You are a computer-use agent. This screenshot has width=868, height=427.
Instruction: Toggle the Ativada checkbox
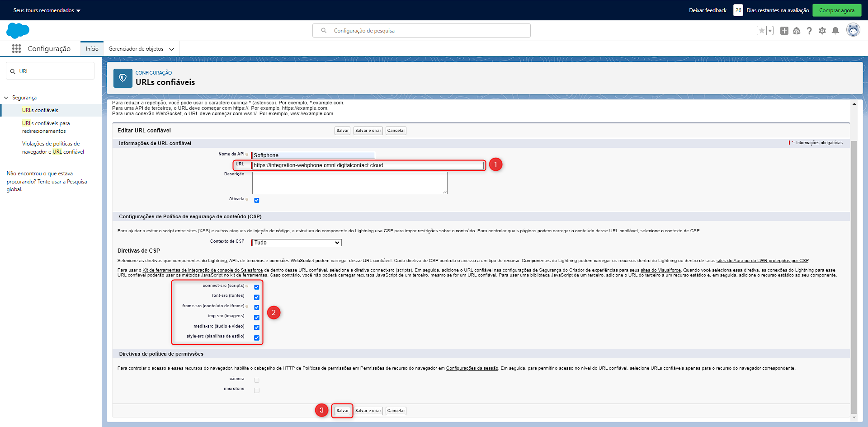coord(256,200)
